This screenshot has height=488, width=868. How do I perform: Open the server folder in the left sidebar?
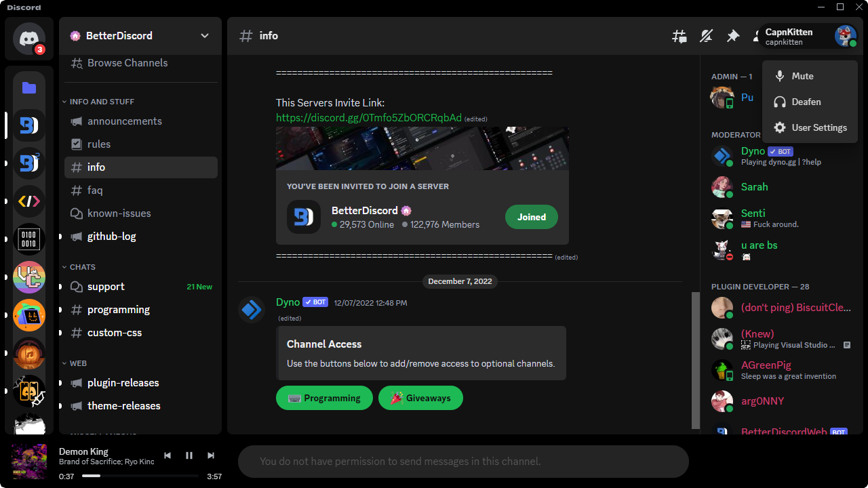coord(28,87)
